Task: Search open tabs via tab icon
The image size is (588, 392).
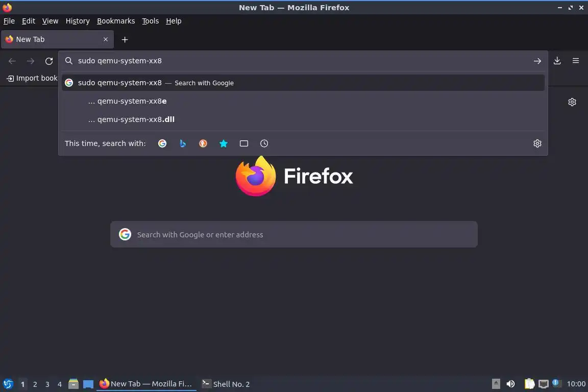Action: coord(244,143)
